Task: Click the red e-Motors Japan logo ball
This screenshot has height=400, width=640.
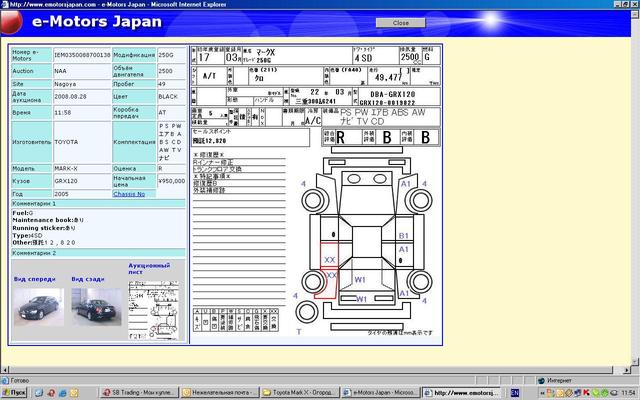Action: point(11,22)
